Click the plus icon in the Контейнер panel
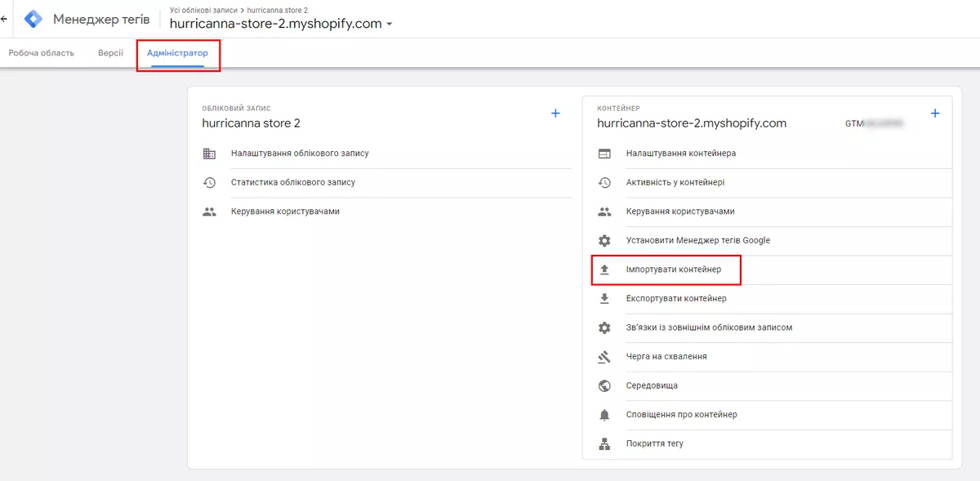Viewport: 980px width, 481px height. (935, 114)
